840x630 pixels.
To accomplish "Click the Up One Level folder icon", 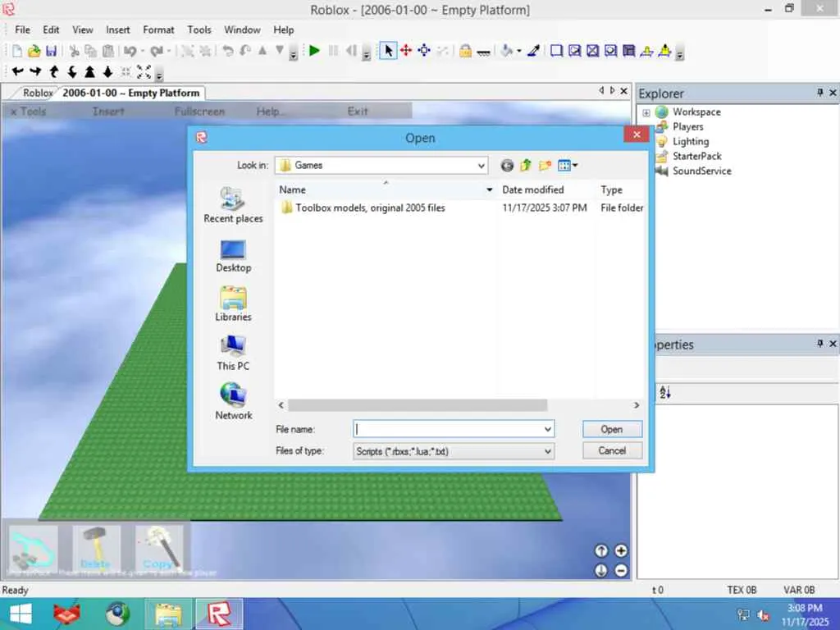I will (x=526, y=166).
